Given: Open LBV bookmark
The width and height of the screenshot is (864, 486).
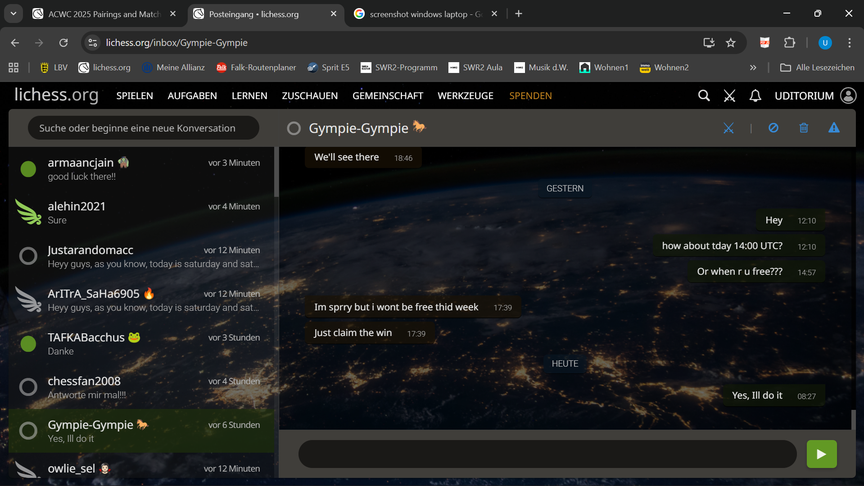Looking at the screenshot, I should (x=53, y=67).
